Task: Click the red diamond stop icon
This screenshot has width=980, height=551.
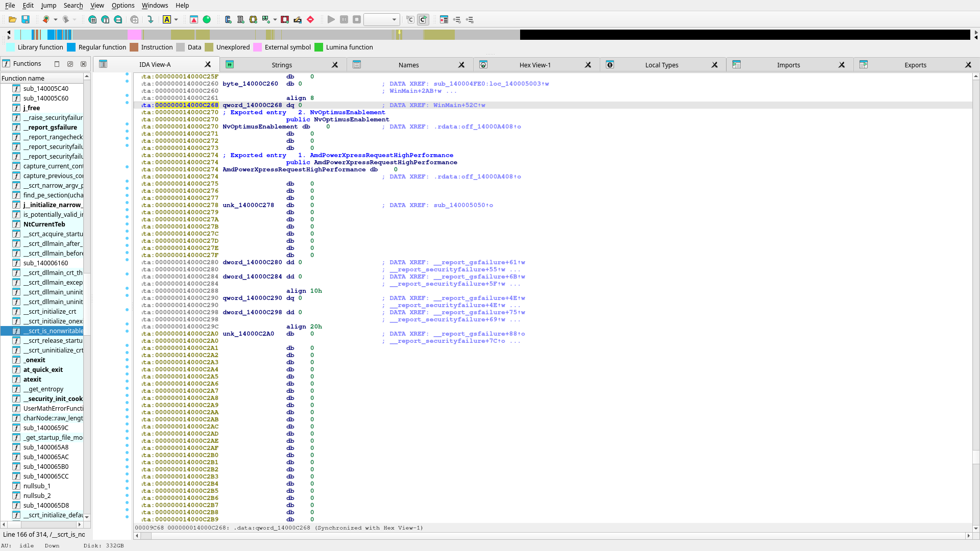Action: (x=310, y=19)
